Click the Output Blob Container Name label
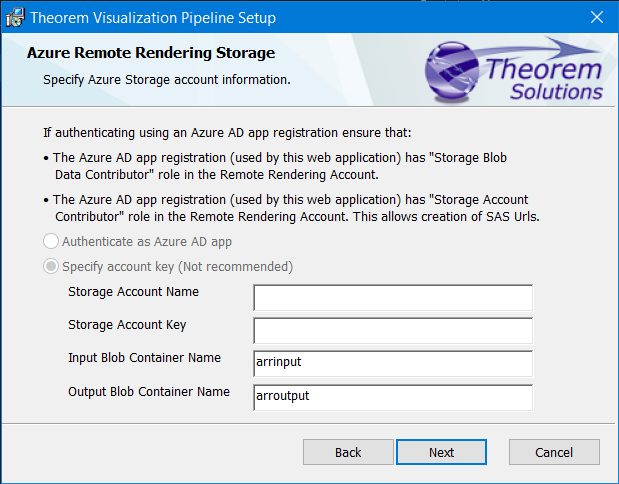 (149, 391)
